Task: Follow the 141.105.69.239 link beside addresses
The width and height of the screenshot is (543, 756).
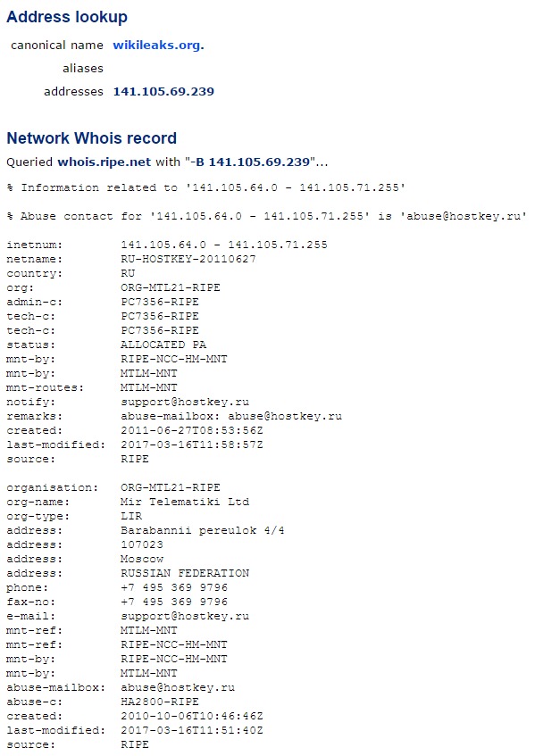Action: (163, 92)
